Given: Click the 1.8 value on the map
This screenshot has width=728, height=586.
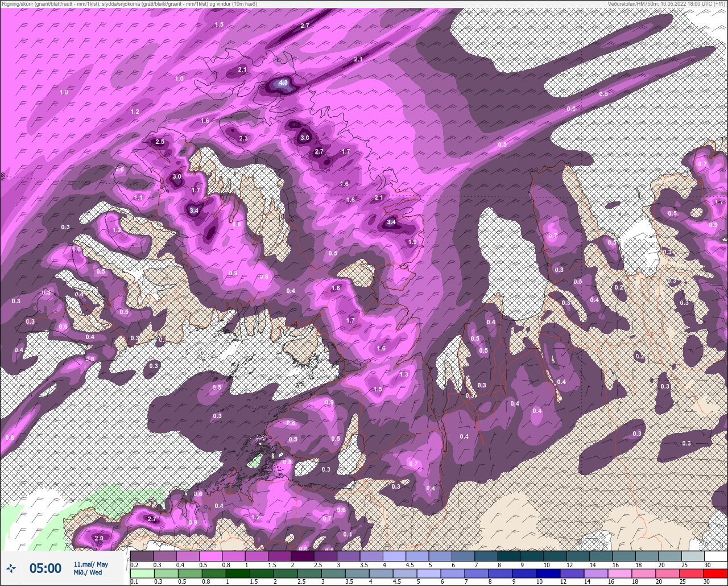Looking at the screenshot, I should (336, 288).
